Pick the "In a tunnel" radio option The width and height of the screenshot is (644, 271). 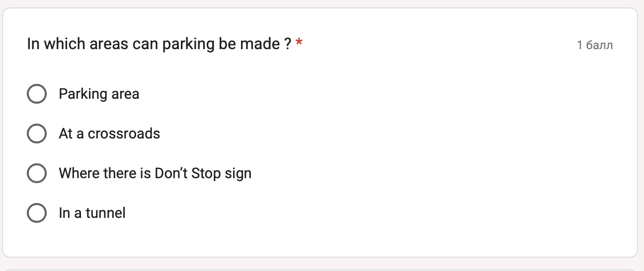coord(37,213)
